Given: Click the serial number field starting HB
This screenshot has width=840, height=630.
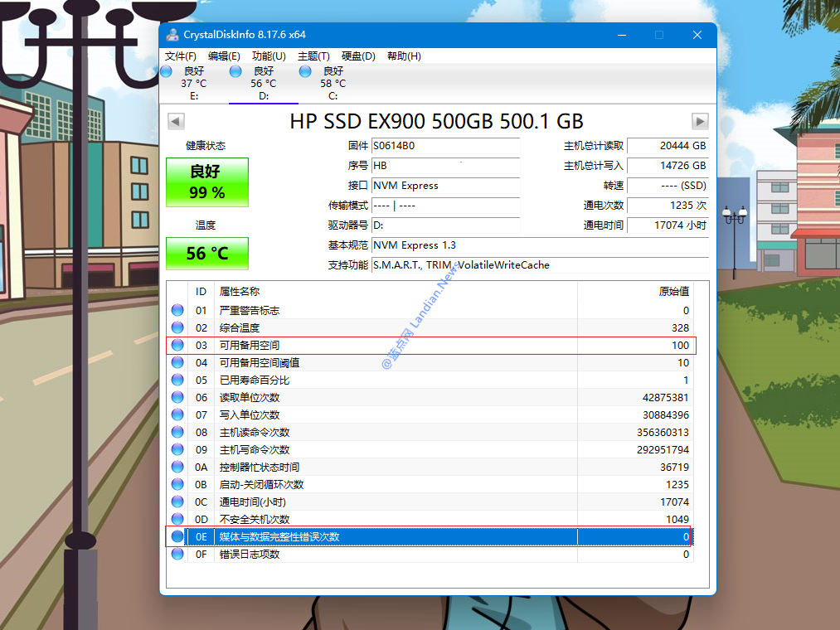Looking at the screenshot, I should point(446,166).
